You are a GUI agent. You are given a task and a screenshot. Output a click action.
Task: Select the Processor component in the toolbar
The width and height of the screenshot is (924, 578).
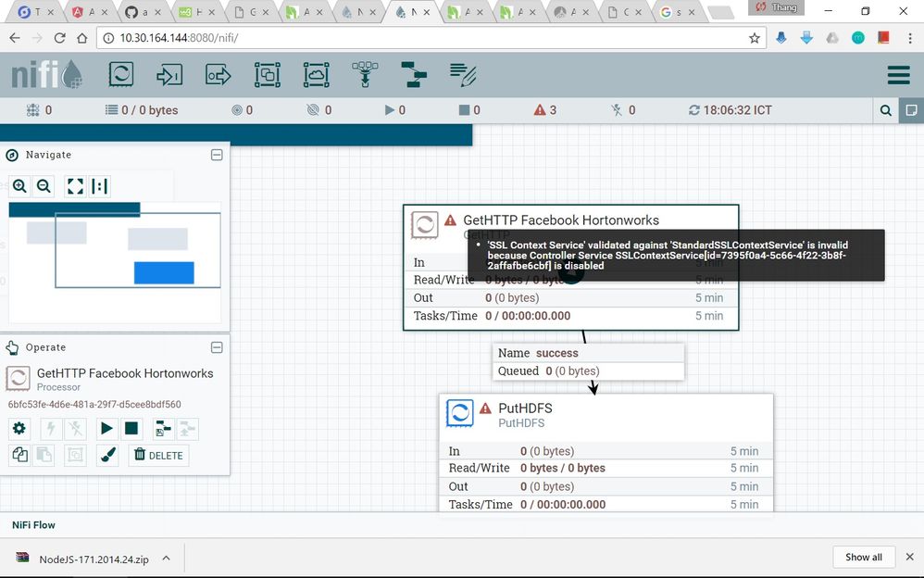coord(121,75)
